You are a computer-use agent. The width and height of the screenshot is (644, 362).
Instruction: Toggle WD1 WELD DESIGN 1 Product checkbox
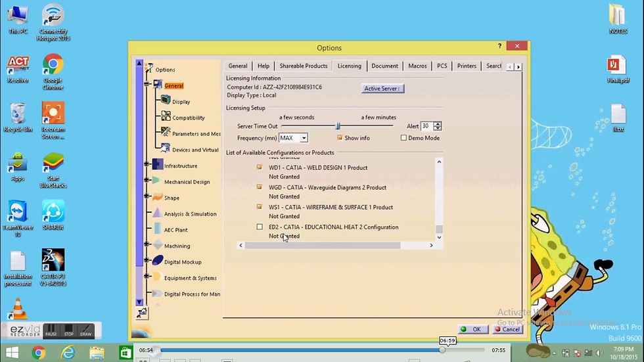point(259,167)
